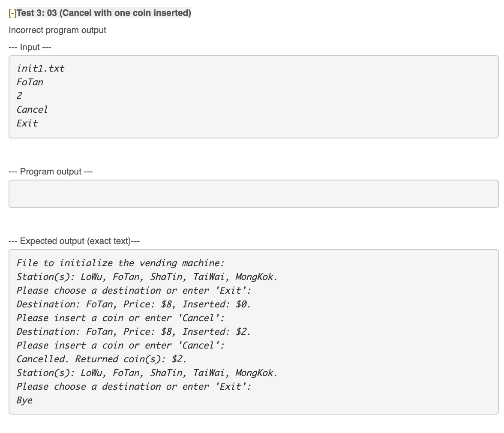The width and height of the screenshot is (504, 433).
Task: Click the 'Inserted: $0.' destination line
Action: click(x=134, y=304)
